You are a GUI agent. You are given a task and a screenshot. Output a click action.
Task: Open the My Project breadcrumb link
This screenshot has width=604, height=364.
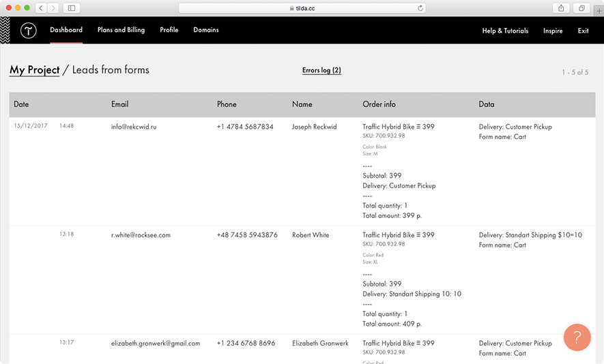[x=35, y=70]
